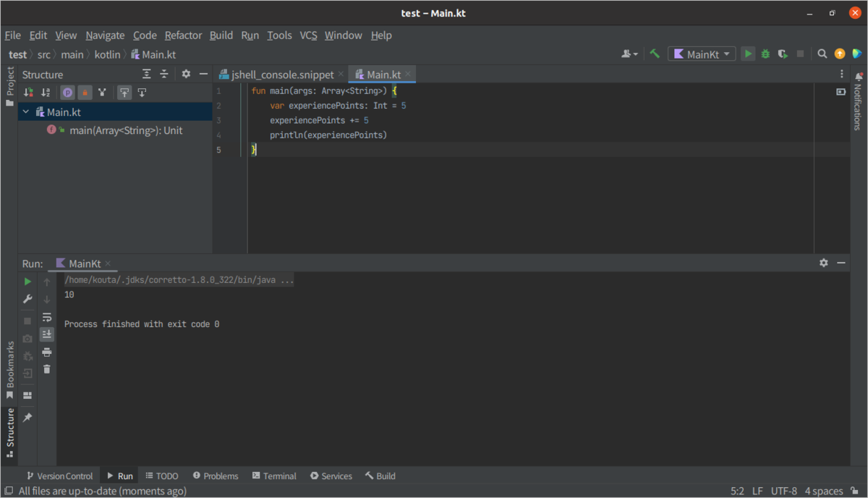Toggle sort by visibility in Structure

(28, 92)
